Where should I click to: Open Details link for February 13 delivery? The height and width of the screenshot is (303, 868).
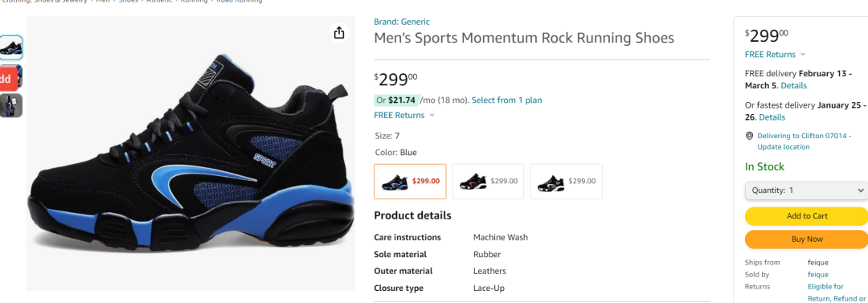click(x=794, y=86)
